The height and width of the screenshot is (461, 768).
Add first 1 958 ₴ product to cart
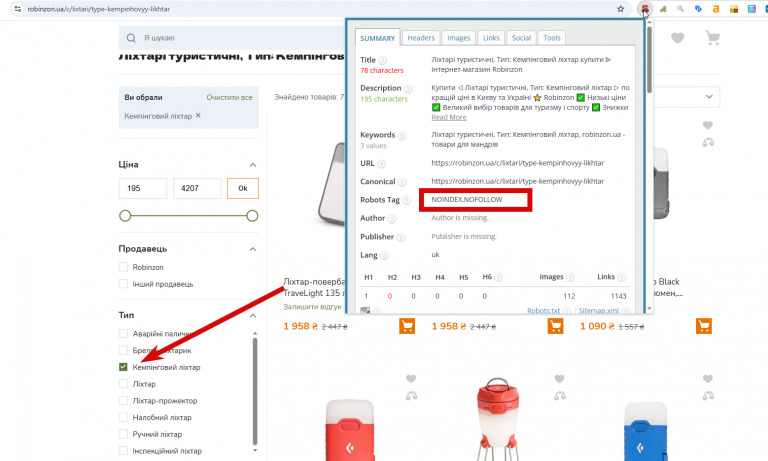click(x=407, y=326)
